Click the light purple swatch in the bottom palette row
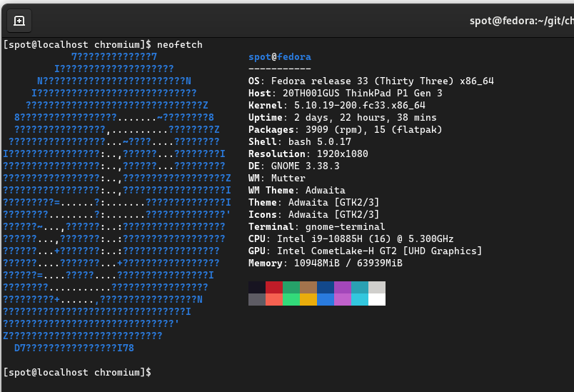Image resolution: width=574 pixels, height=392 pixels. click(x=343, y=299)
